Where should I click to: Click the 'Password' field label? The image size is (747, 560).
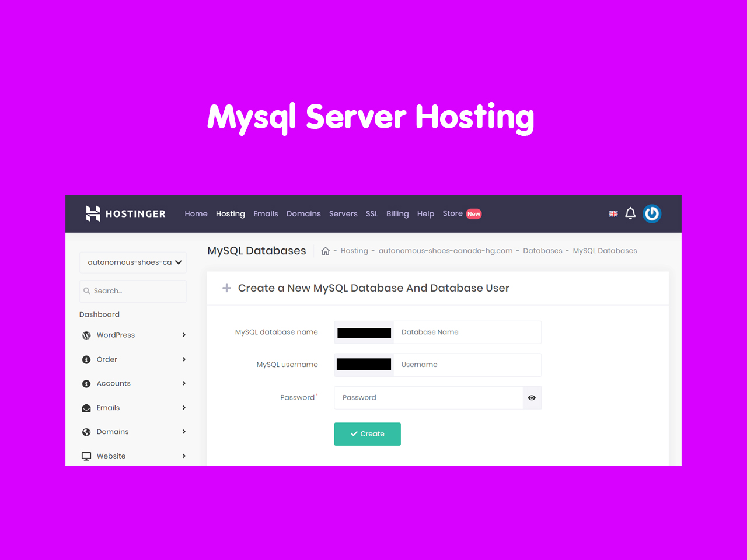point(298,398)
